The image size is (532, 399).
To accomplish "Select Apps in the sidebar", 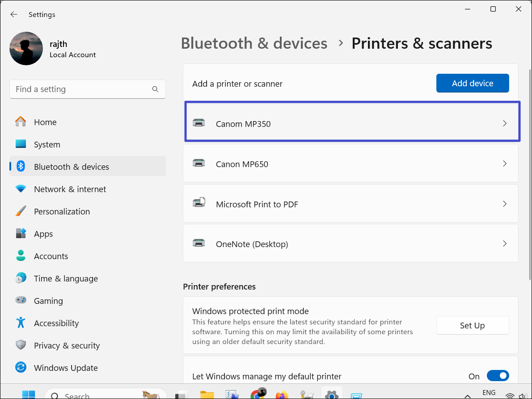I will coord(43,234).
